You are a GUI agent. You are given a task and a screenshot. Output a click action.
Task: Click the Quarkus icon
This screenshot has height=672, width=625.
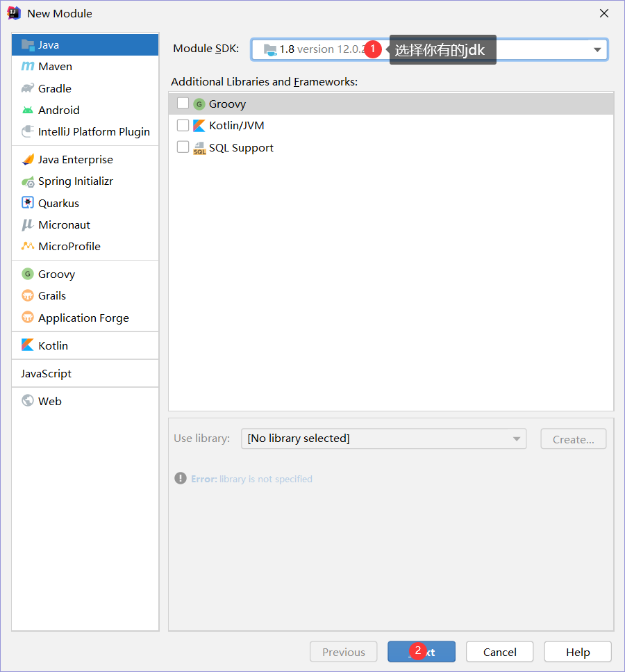28,203
